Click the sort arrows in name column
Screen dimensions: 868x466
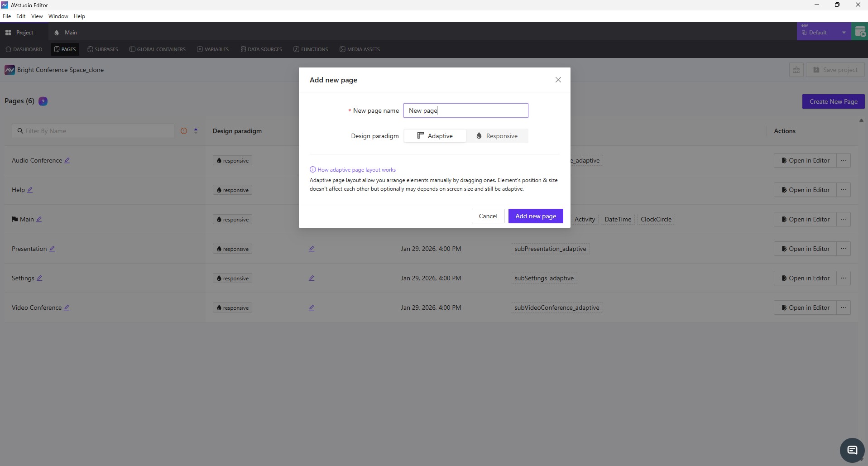[x=196, y=131]
